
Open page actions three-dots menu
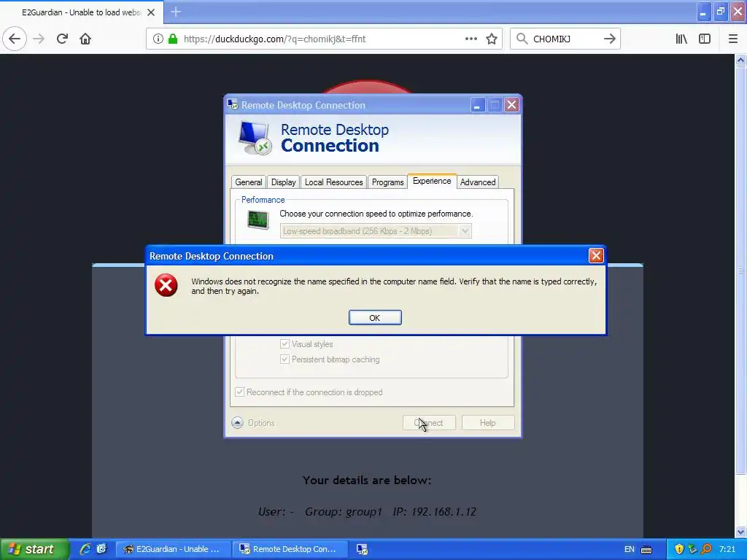pos(471,39)
